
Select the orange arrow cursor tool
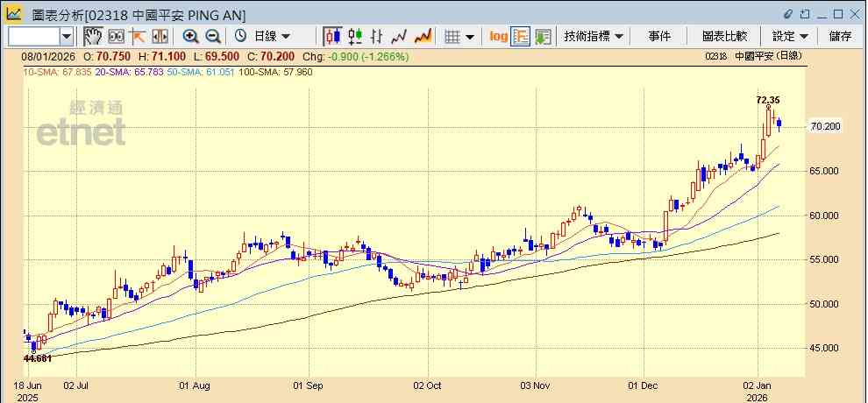tap(138, 37)
